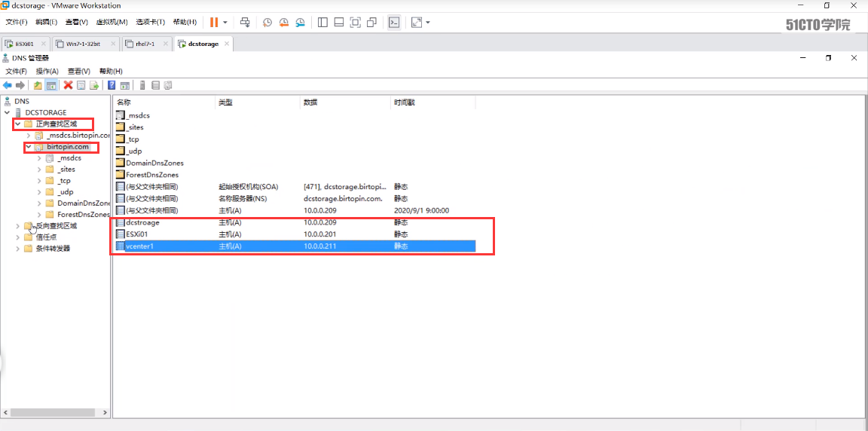
Task: Close the ESXi01 tab
Action: (44, 44)
